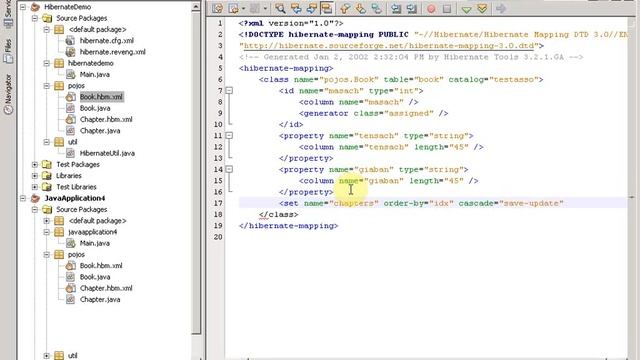The height and width of the screenshot is (360, 640).
Task: Click the Back navigation toolbar icon
Action: (234, 9)
